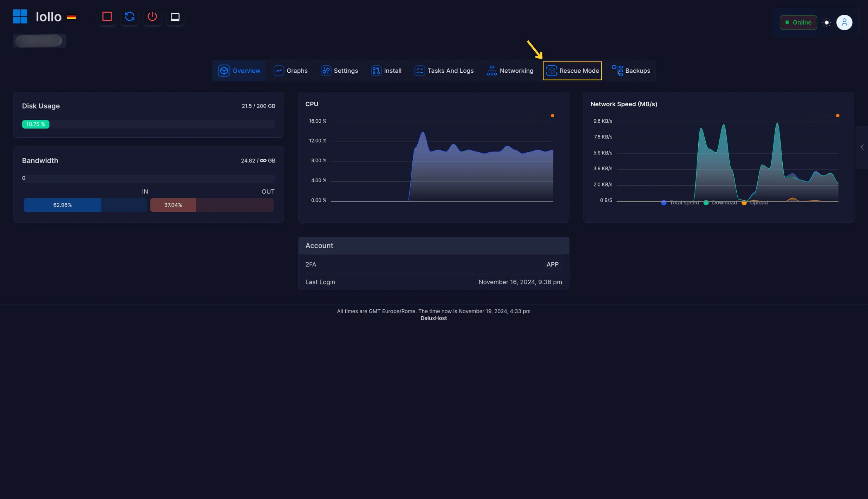This screenshot has height=499, width=868.
Task: Click the Disk Usage progress bar
Action: (148, 124)
